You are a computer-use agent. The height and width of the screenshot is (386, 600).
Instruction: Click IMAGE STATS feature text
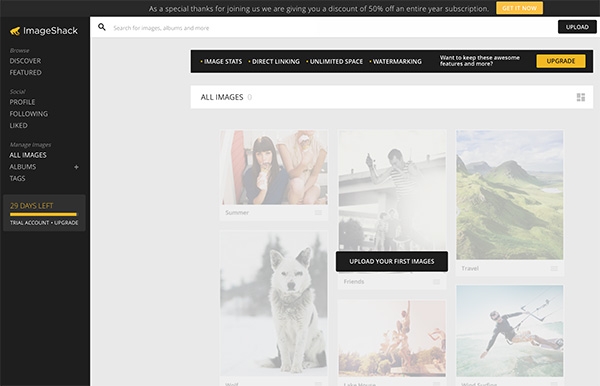pyautogui.click(x=223, y=62)
